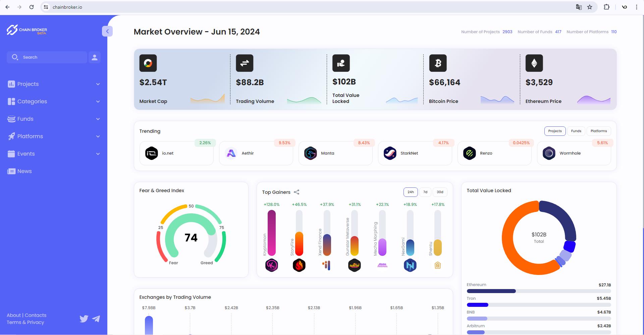This screenshot has height=335, width=644.
Task: Click the Mecha Morphing gainer logo
Action: [382, 265]
